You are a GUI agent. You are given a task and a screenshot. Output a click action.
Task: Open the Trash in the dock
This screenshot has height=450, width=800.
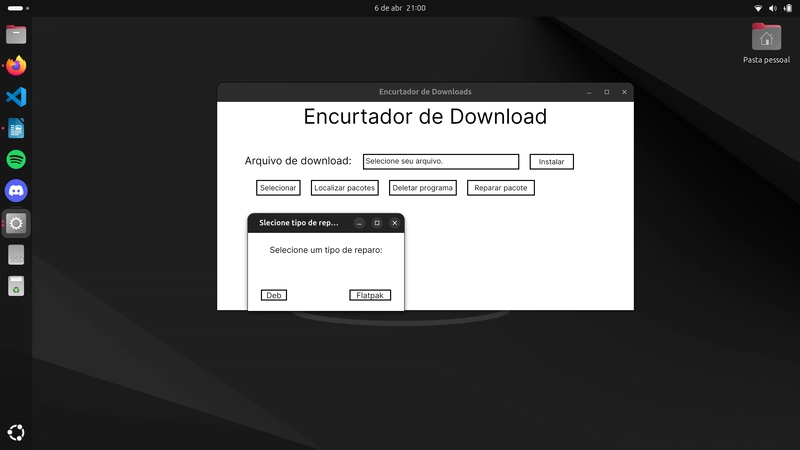[16, 287]
